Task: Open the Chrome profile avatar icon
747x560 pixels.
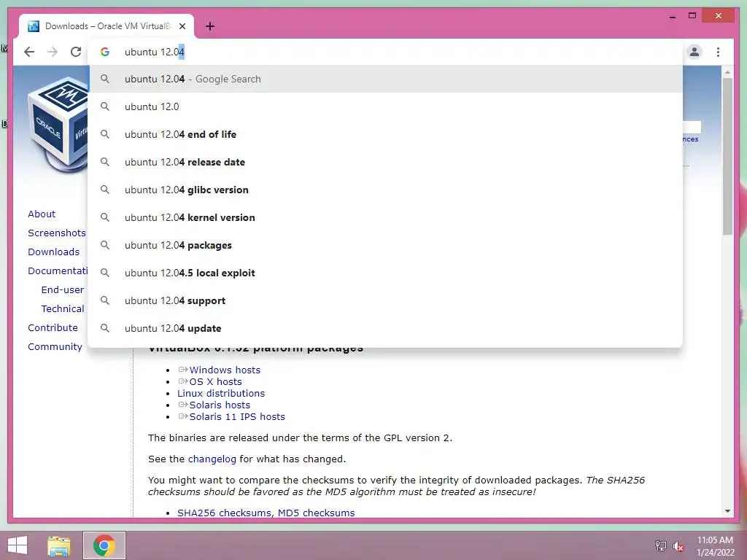Action: [x=694, y=52]
